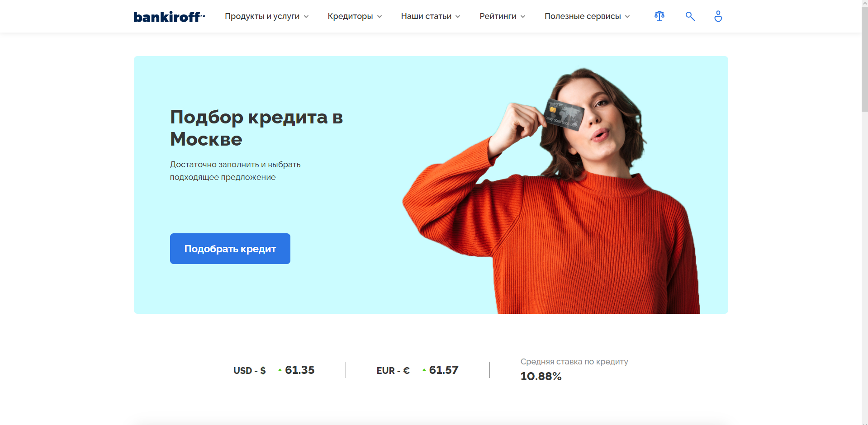Click the search magnifier icon
The width and height of the screenshot is (868, 425).
[x=690, y=16]
